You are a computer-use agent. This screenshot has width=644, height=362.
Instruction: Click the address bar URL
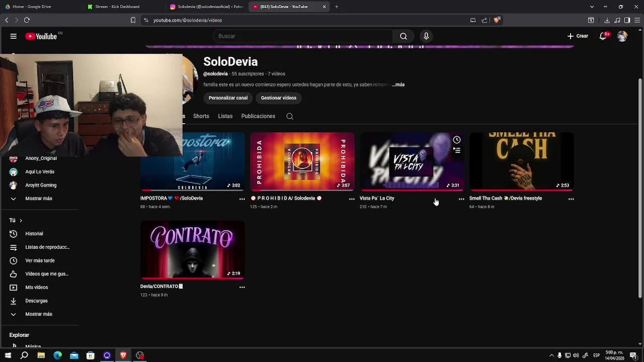188,20
